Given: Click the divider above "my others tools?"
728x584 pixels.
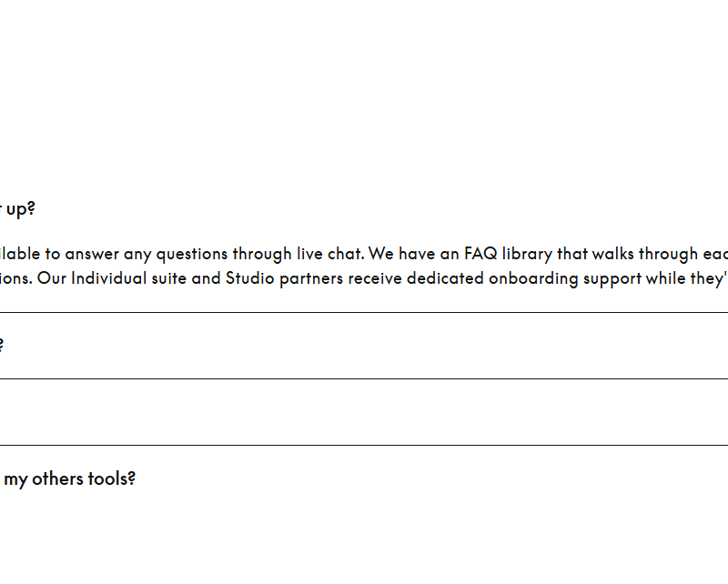Looking at the screenshot, I should pos(364,445).
